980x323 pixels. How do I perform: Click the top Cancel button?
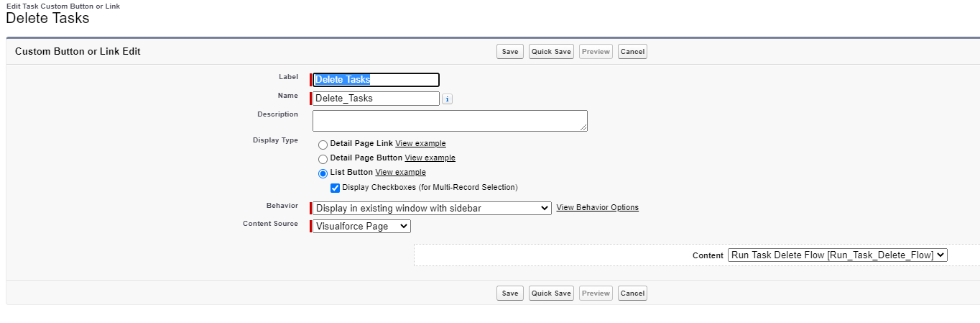tap(632, 52)
